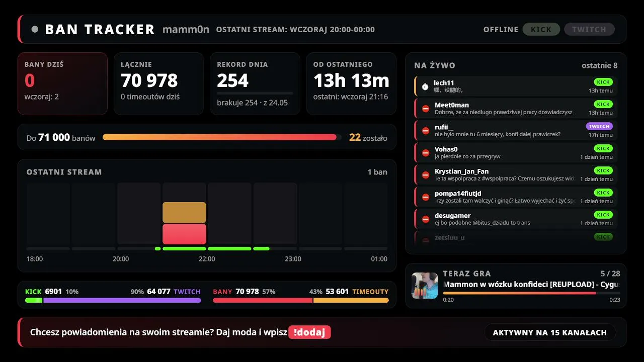
Task: Click the username pompa14fiutjd
Action: click(458, 194)
